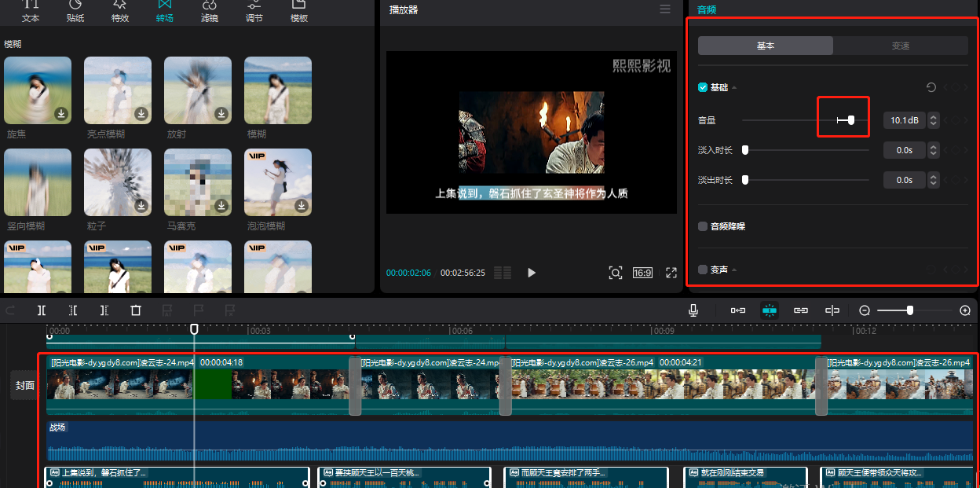Click the 淡入时长 stepper arrows

click(x=933, y=150)
